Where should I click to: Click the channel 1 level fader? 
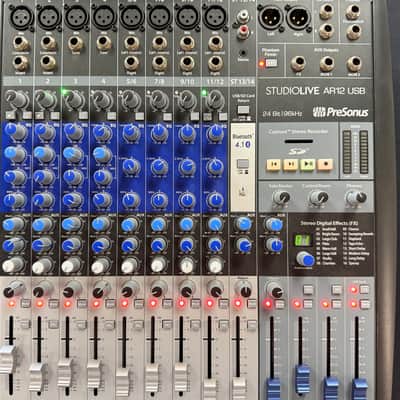point(8,359)
